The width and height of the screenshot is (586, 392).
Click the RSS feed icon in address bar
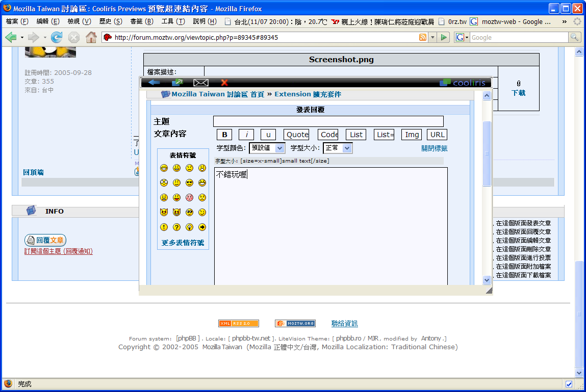point(423,37)
